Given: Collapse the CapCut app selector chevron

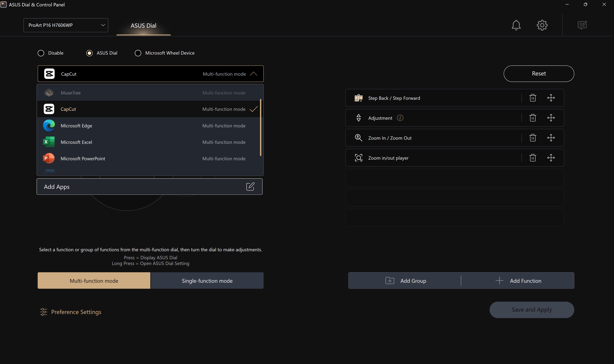Looking at the screenshot, I should point(253,74).
